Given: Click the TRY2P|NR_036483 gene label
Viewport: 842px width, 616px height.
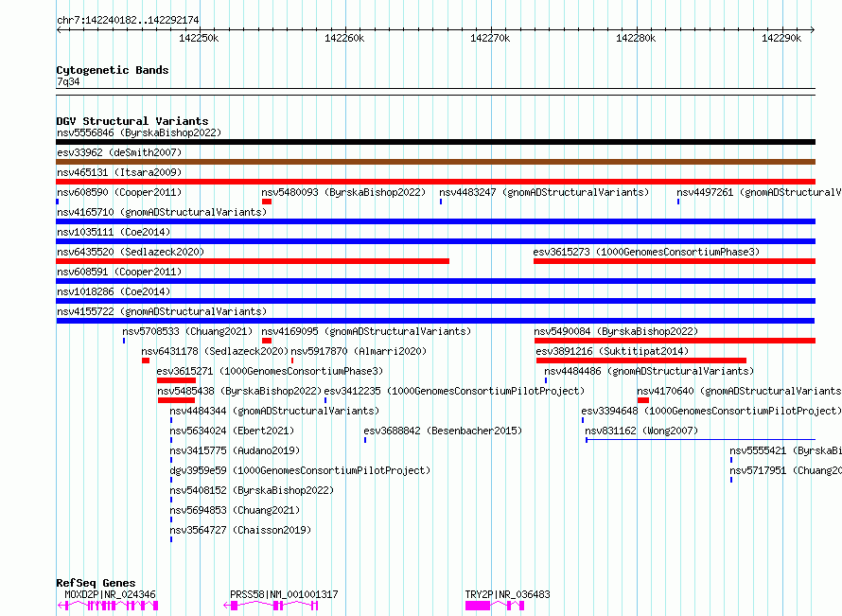Looking at the screenshot, I should point(507,594).
